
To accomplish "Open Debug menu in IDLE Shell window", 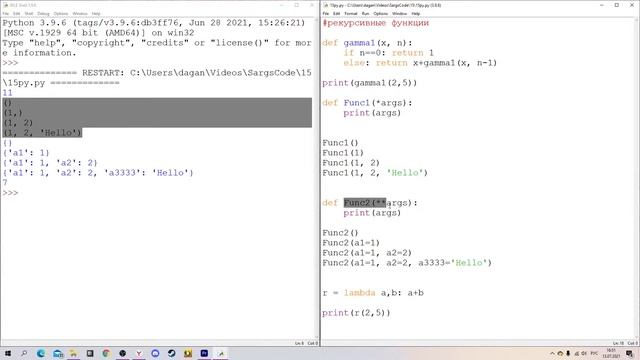I will coord(43,13).
